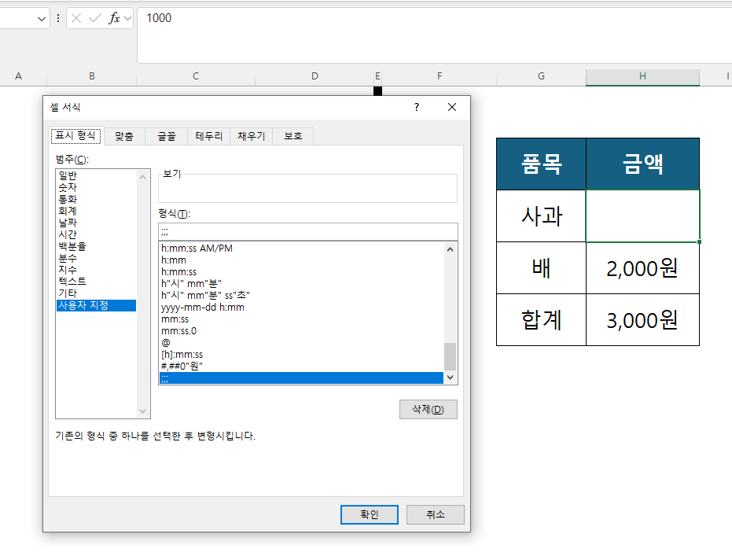Click the Enter checkmark in the formula bar
732x560 pixels.
(94, 17)
